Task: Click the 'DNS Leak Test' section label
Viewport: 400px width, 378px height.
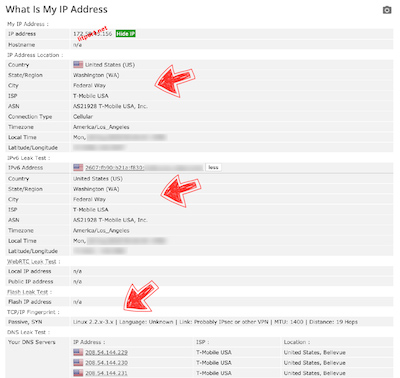Action: click(29, 332)
